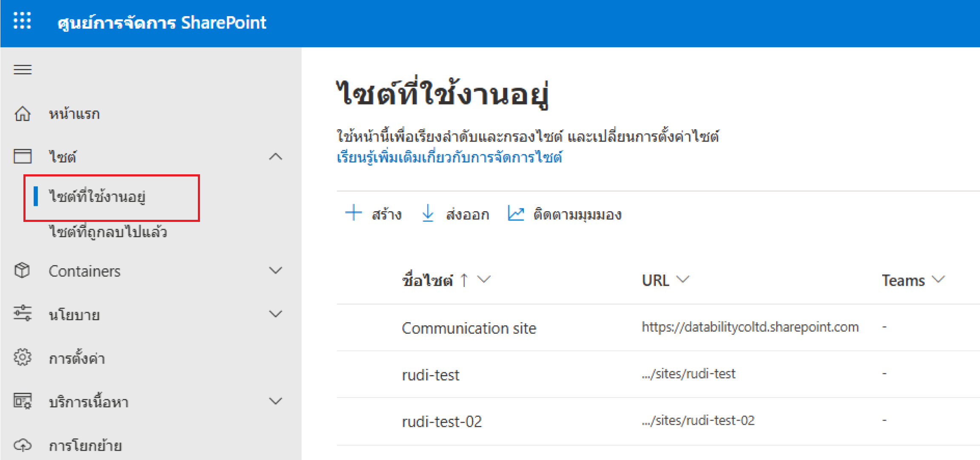The width and height of the screenshot is (980, 460).
Task: Open การตั้งค่า in the sidebar
Action: pyautogui.click(x=77, y=358)
